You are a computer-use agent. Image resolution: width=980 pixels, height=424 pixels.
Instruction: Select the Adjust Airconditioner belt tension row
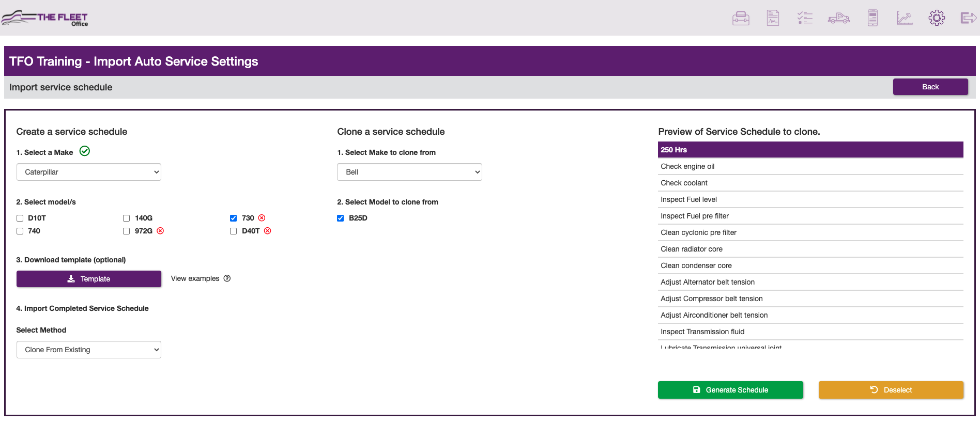[x=810, y=315]
